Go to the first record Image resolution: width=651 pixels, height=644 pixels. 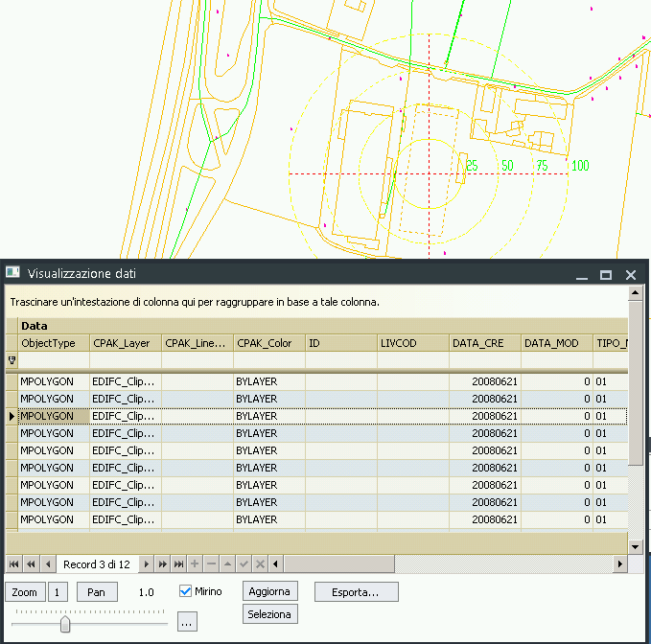(x=13, y=563)
